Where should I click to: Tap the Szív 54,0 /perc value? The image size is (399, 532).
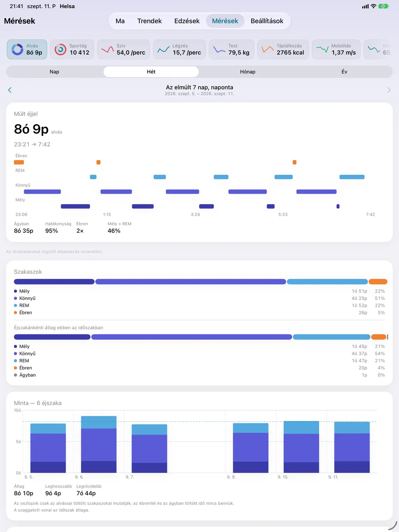131,53
